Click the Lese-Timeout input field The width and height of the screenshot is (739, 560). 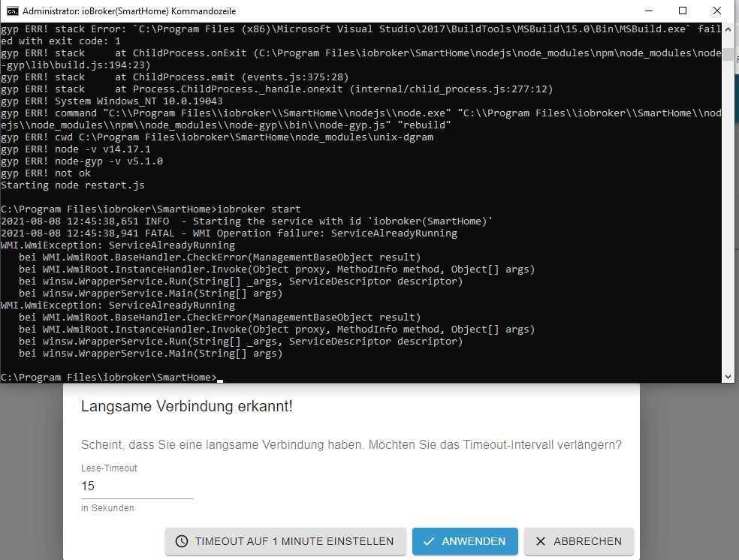tap(137, 486)
